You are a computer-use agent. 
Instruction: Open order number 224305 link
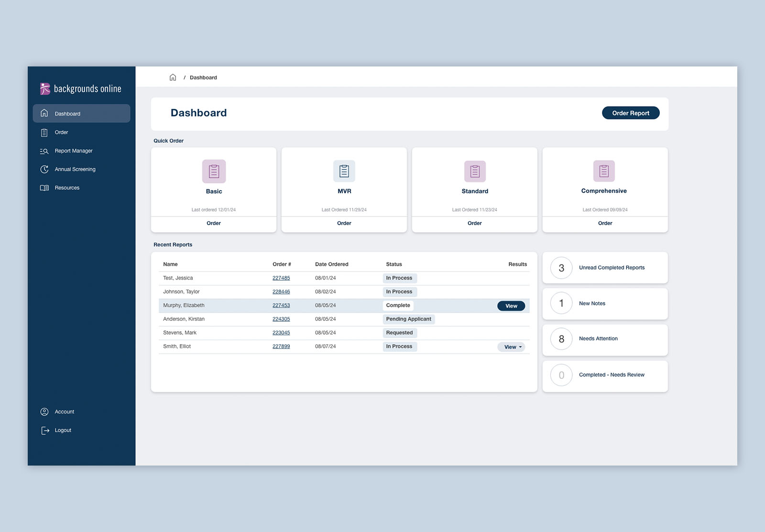tap(281, 319)
